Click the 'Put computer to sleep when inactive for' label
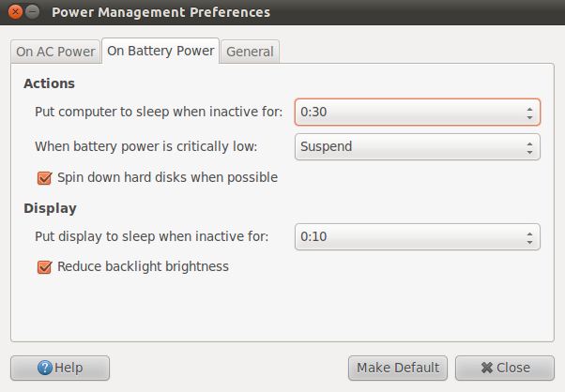This screenshot has width=565, height=392. pos(158,113)
